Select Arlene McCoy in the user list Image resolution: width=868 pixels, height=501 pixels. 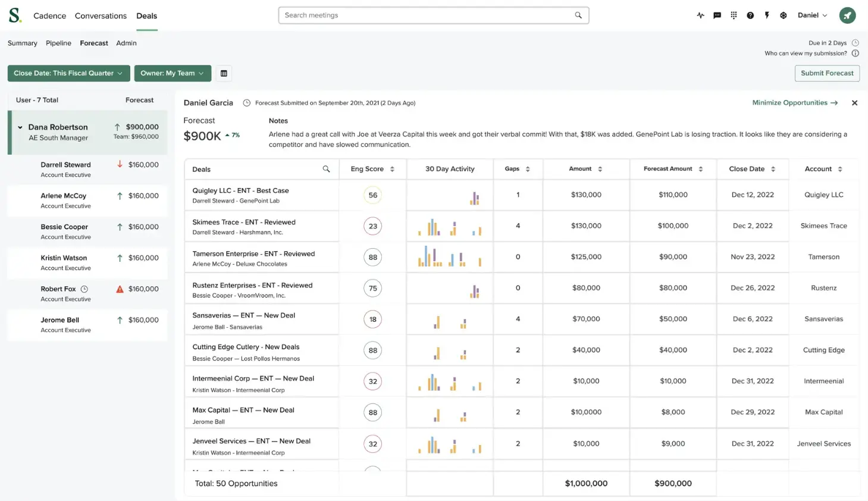87,200
